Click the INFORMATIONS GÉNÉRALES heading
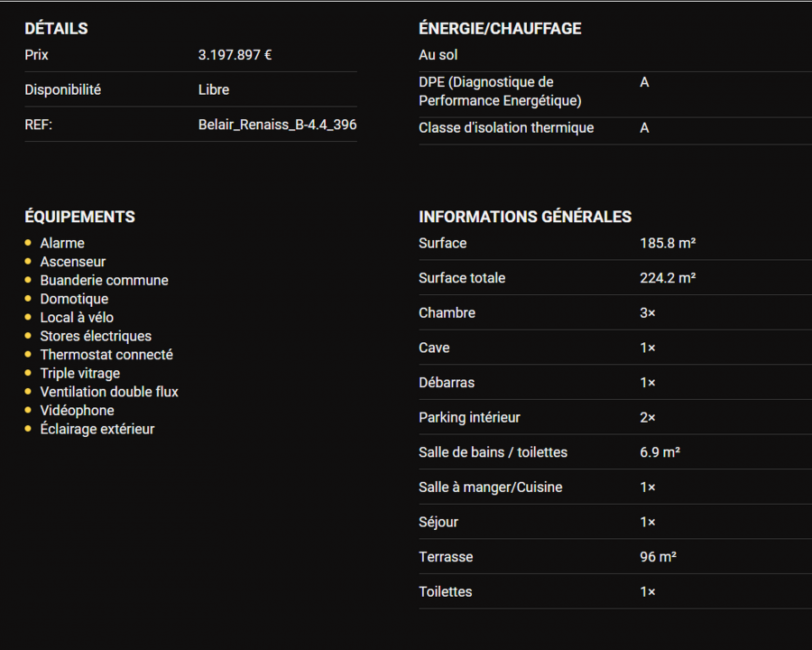The height and width of the screenshot is (650, 812). click(525, 217)
